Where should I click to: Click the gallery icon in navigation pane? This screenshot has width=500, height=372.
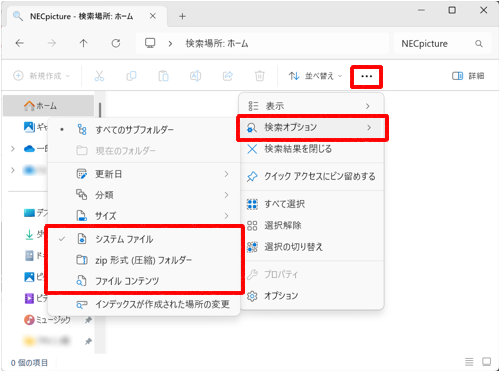tap(29, 127)
